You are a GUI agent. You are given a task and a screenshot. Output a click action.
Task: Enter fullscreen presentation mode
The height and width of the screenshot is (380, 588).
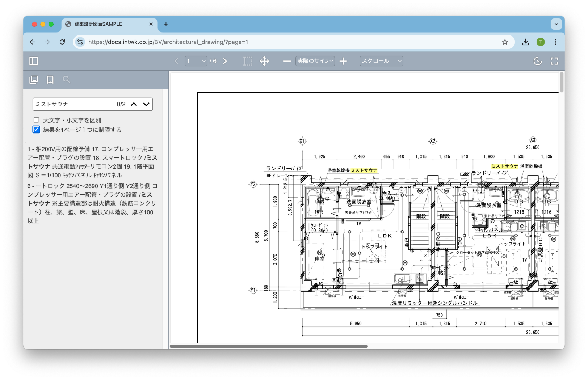554,61
